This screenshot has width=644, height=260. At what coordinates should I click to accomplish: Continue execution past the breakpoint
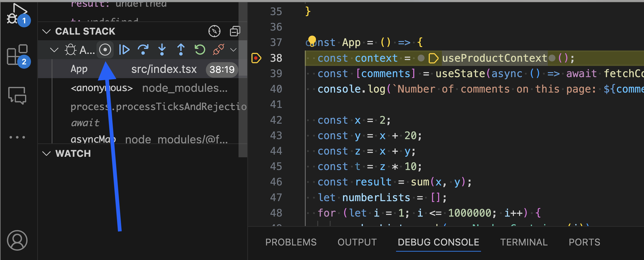click(x=124, y=50)
